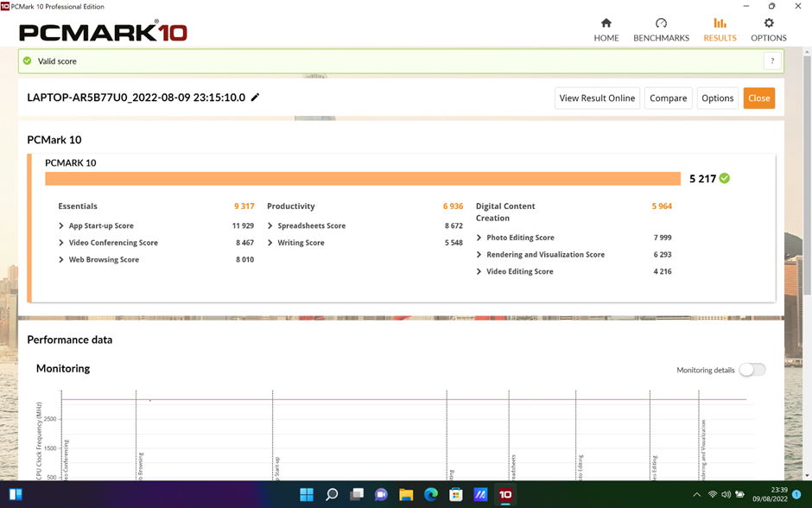Click the Compare button
Image resolution: width=812 pixels, height=508 pixels.
[x=668, y=98]
